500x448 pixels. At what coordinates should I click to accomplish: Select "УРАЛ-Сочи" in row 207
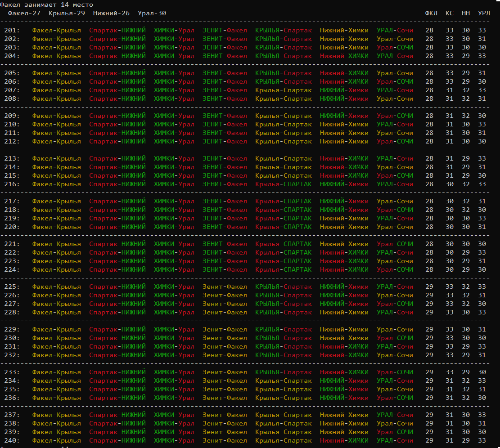coord(395,90)
